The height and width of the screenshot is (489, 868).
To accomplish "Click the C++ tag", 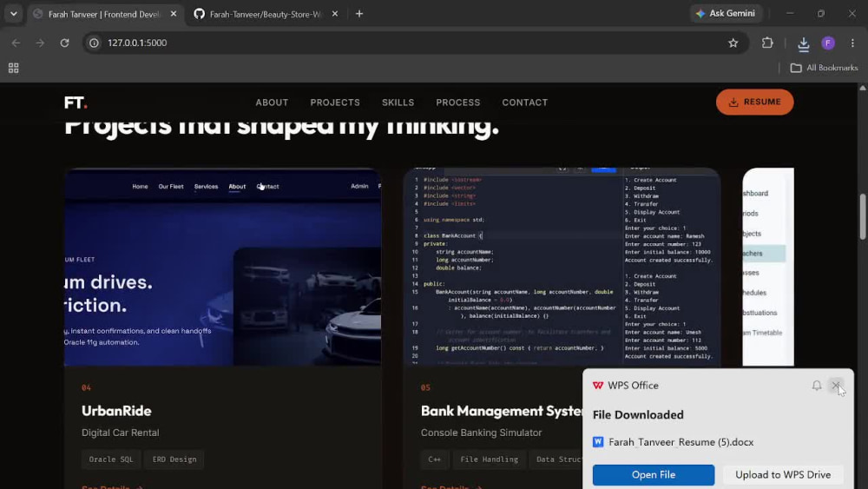I will tap(435, 459).
